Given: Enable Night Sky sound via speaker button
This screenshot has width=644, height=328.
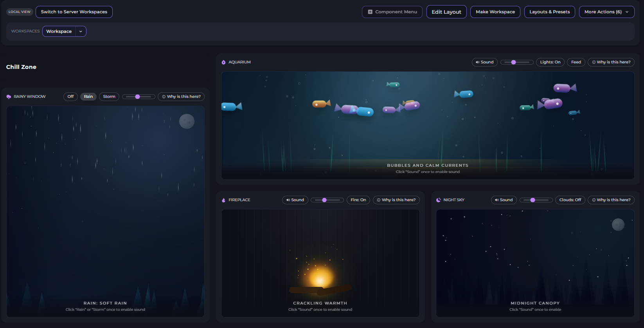Looking at the screenshot, I should pyautogui.click(x=504, y=200).
